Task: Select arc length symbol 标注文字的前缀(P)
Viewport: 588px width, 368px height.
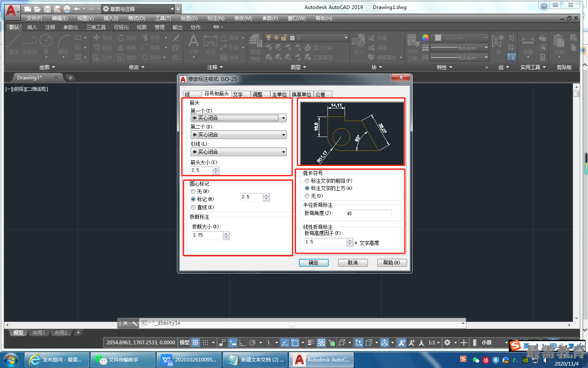Action: tap(329, 181)
